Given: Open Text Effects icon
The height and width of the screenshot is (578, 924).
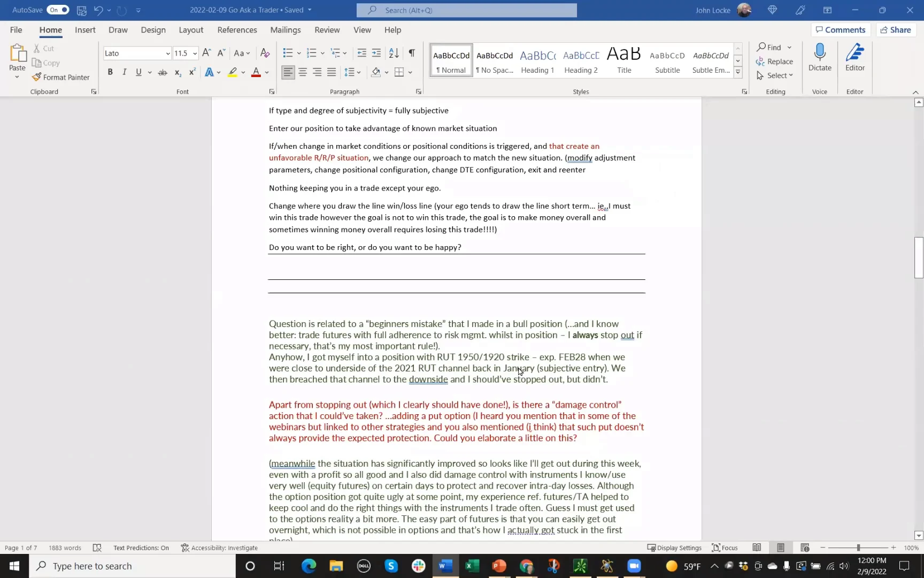Looking at the screenshot, I should (x=209, y=72).
